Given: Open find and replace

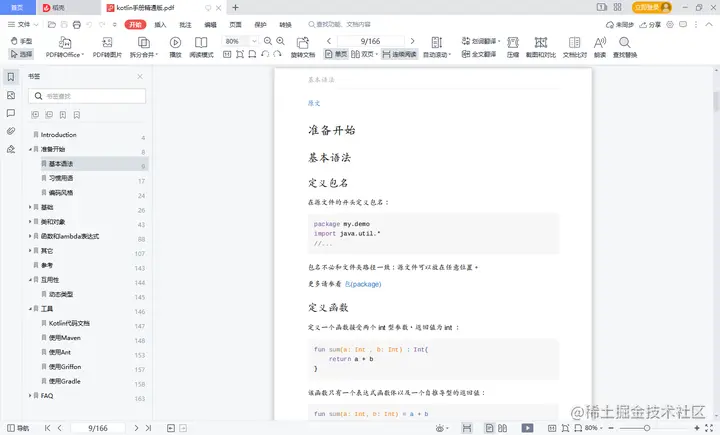Looking at the screenshot, I should coord(624,47).
